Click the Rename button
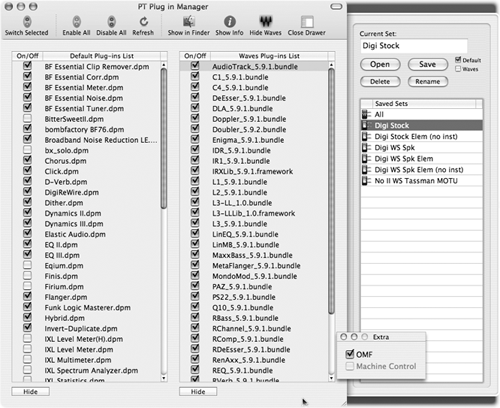The image size is (500, 408). [428, 82]
